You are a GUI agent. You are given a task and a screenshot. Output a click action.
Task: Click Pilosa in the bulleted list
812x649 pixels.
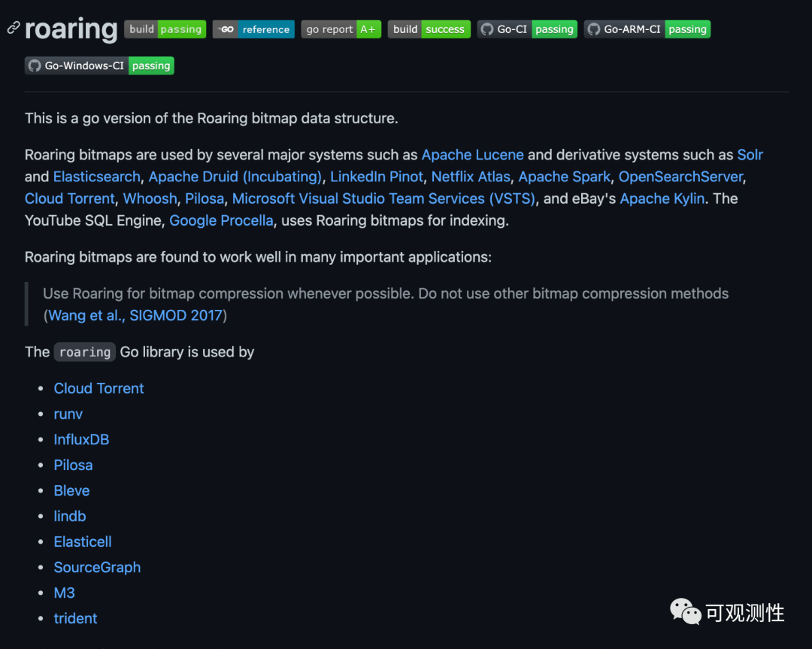[73, 465]
